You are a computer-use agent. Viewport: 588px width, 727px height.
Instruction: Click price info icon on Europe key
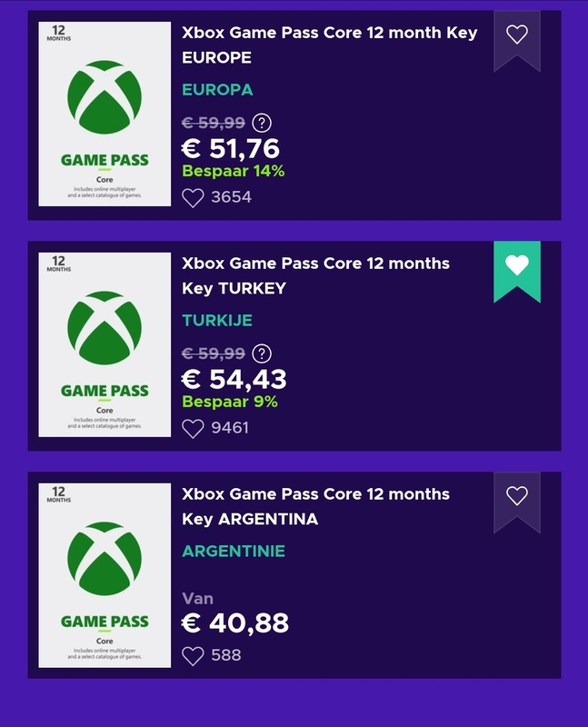(x=264, y=124)
